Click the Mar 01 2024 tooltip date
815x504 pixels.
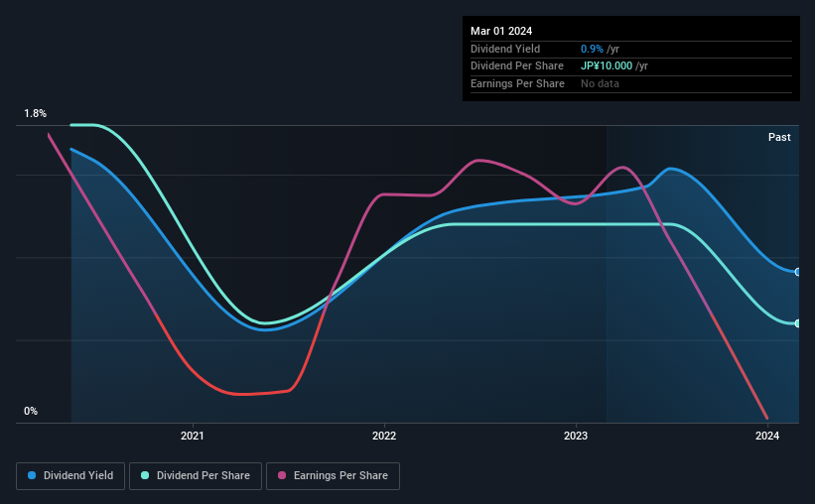click(x=501, y=31)
